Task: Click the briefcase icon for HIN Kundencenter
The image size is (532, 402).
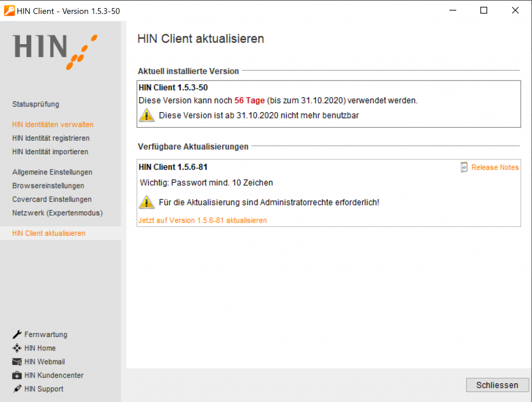Action: [17, 375]
